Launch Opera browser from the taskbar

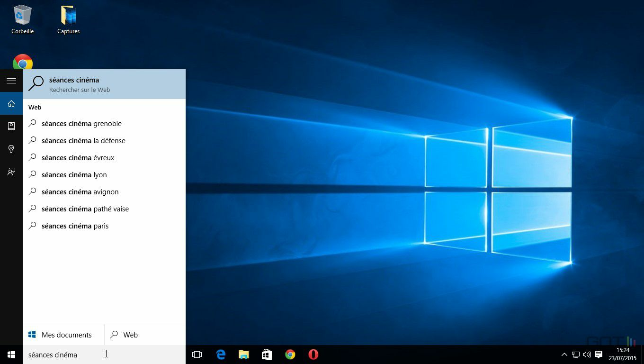(313, 355)
